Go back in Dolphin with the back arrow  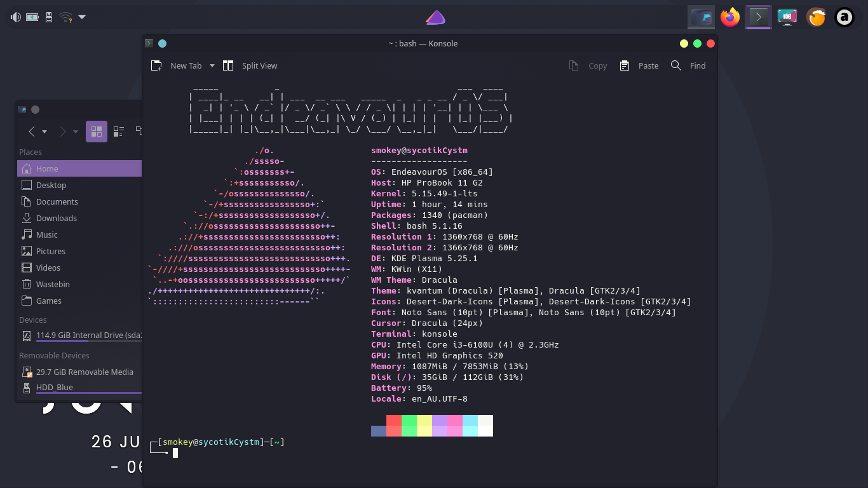31,132
